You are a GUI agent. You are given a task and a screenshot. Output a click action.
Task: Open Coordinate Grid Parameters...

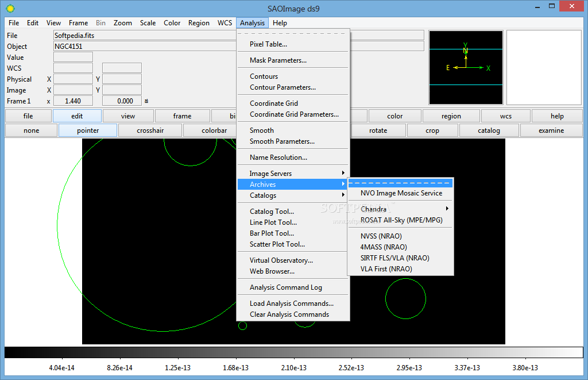293,114
